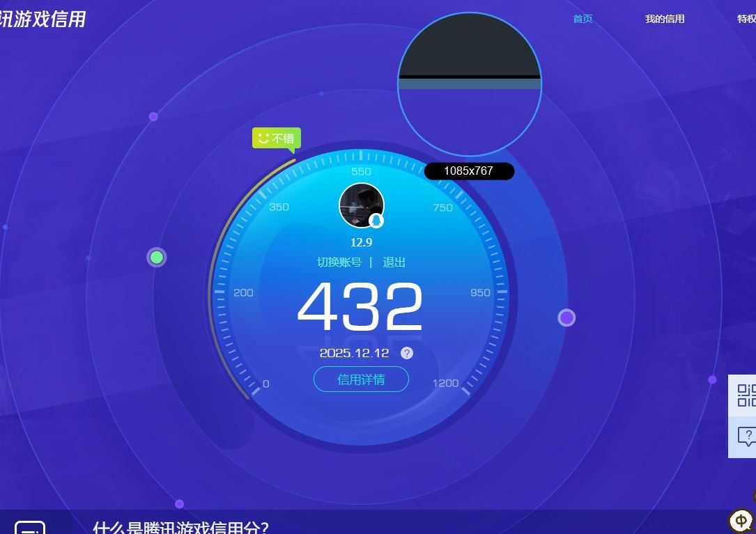Click the 什么是腾讯游戏信用分 heading
This screenshot has width=756, height=534.
coord(180,528)
